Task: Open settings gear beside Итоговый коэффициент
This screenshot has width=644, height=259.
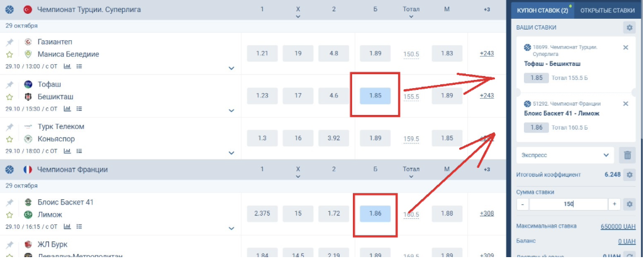Action: [x=629, y=175]
